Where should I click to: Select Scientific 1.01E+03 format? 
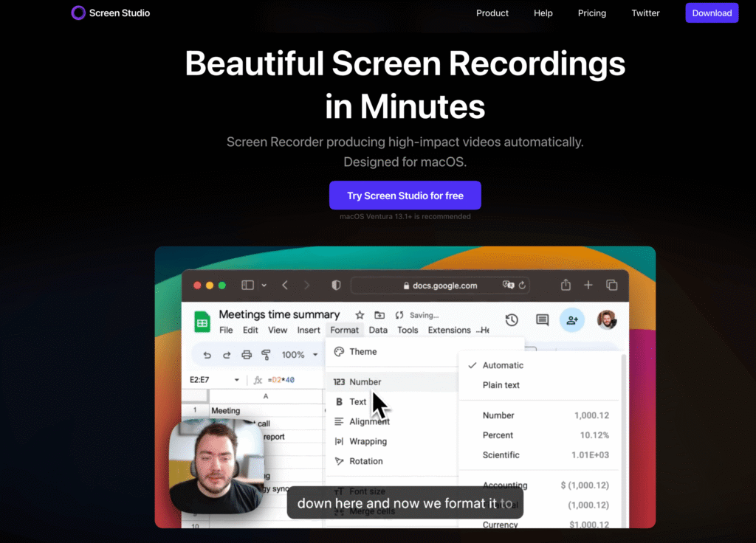click(539, 454)
